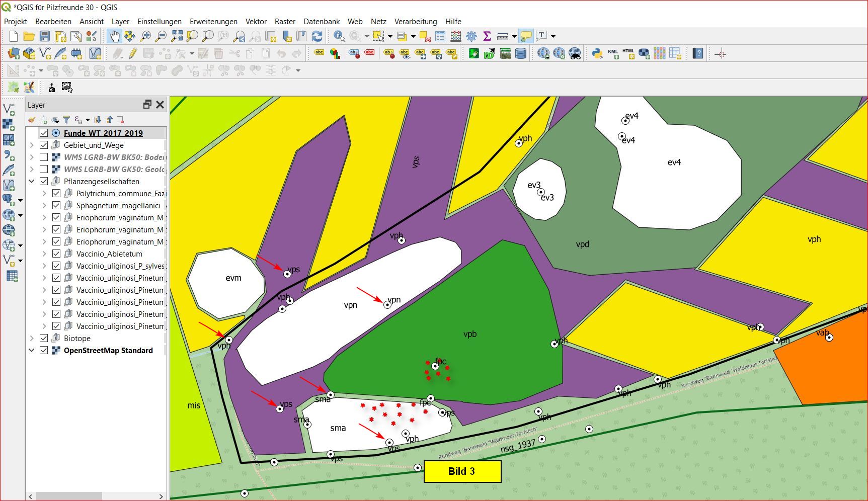Open the Vektor menu
Screen dimensions: 868x501
(x=256, y=21)
